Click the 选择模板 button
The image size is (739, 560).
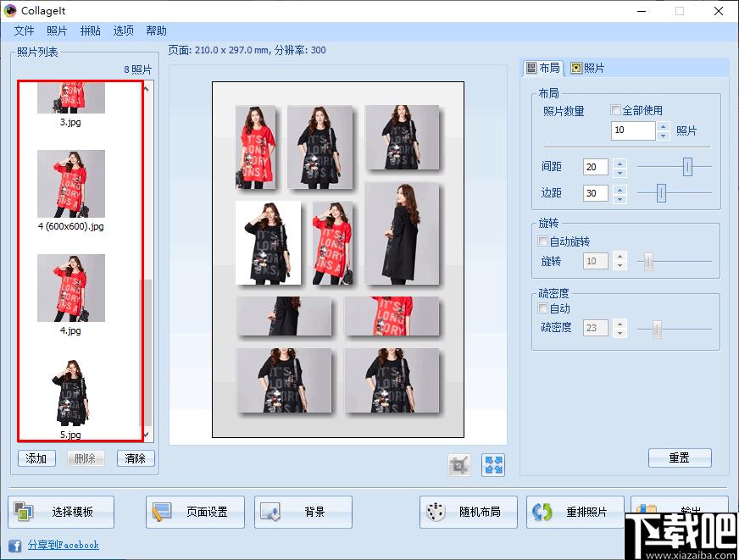pos(61,512)
